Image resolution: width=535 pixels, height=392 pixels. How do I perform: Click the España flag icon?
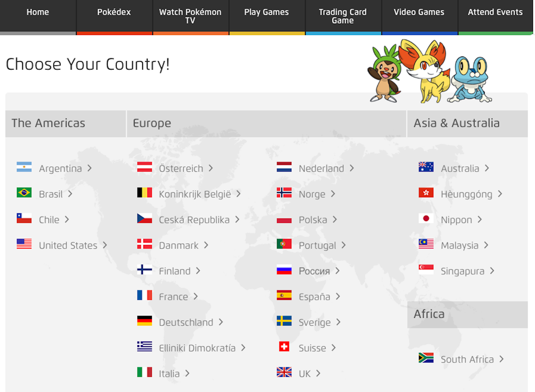(284, 295)
